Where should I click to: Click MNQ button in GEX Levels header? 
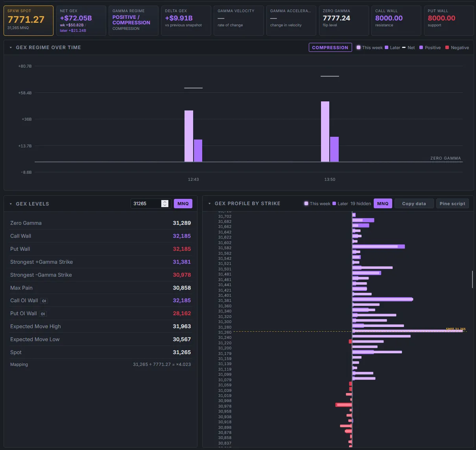coord(183,204)
